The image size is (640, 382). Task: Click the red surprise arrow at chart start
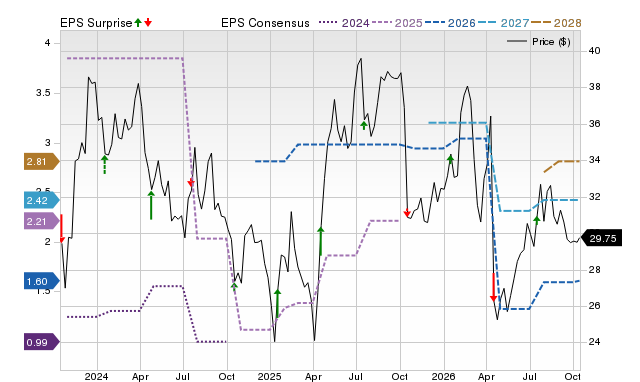coord(62,229)
